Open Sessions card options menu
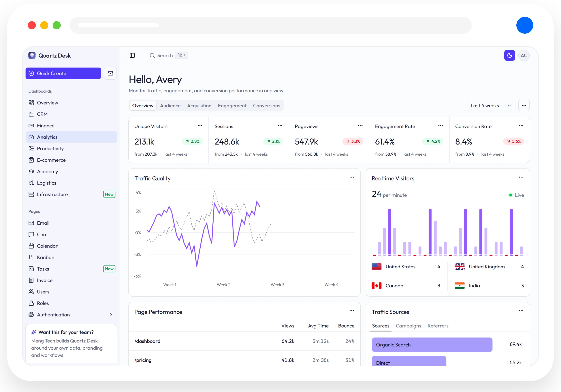The width and height of the screenshot is (561, 392). [280, 126]
